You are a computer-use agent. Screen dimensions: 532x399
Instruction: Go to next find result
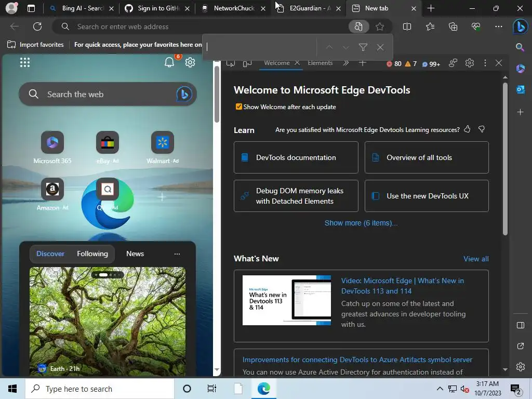click(x=345, y=47)
